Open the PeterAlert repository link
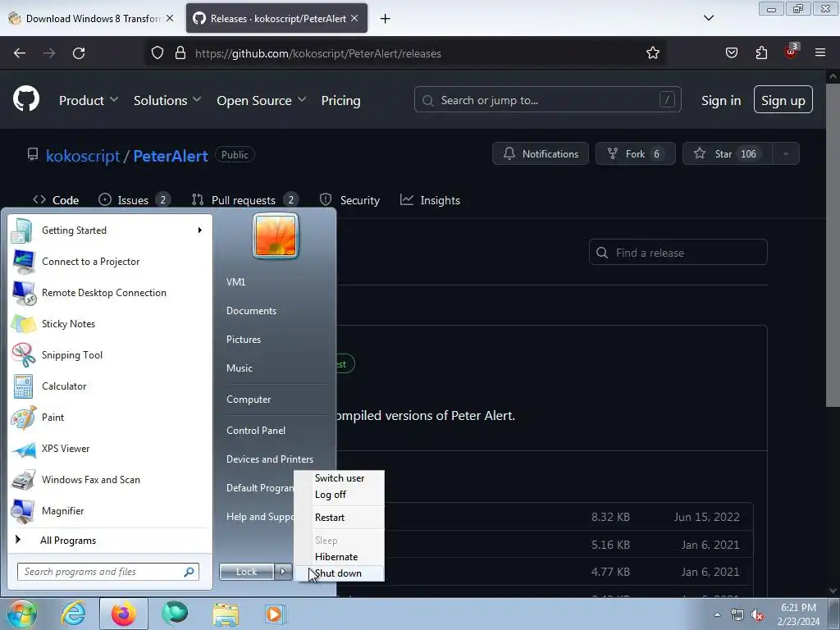 click(x=171, y=156)
